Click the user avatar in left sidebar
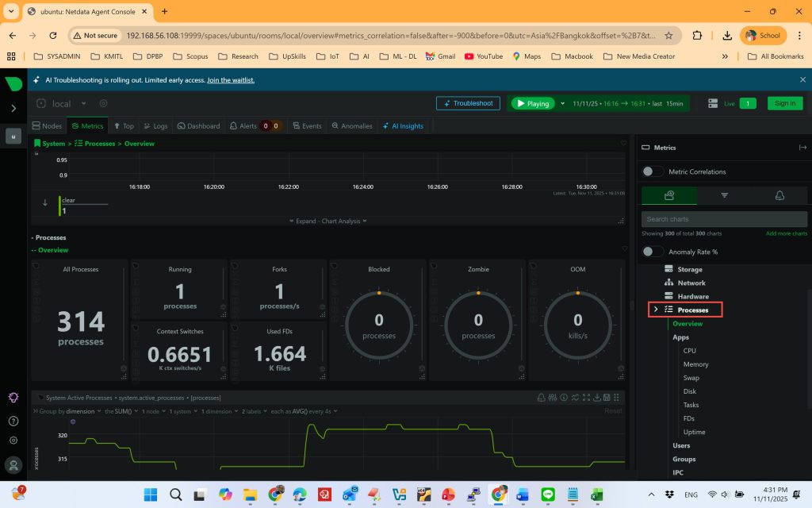The width and height of the screenshot is (812, 508). point(13,464)
